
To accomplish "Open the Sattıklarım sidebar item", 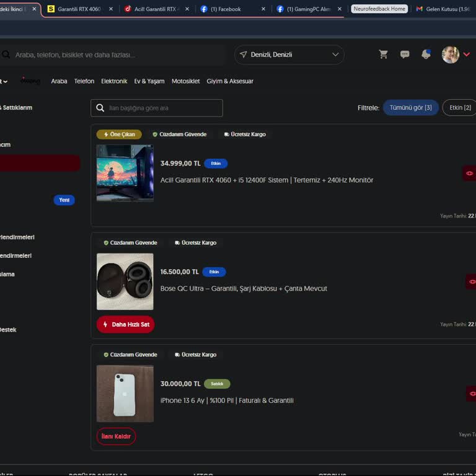I will pyautogui.click(x=17, y=107).
